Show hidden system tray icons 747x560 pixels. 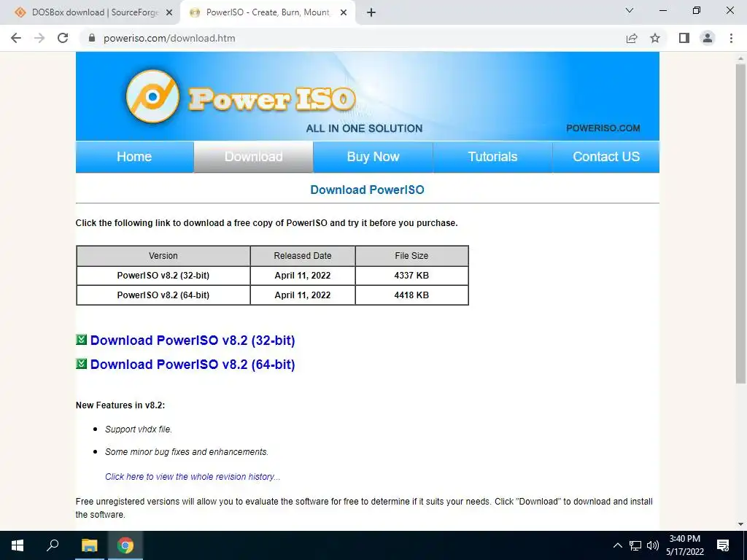pos(617,545)
